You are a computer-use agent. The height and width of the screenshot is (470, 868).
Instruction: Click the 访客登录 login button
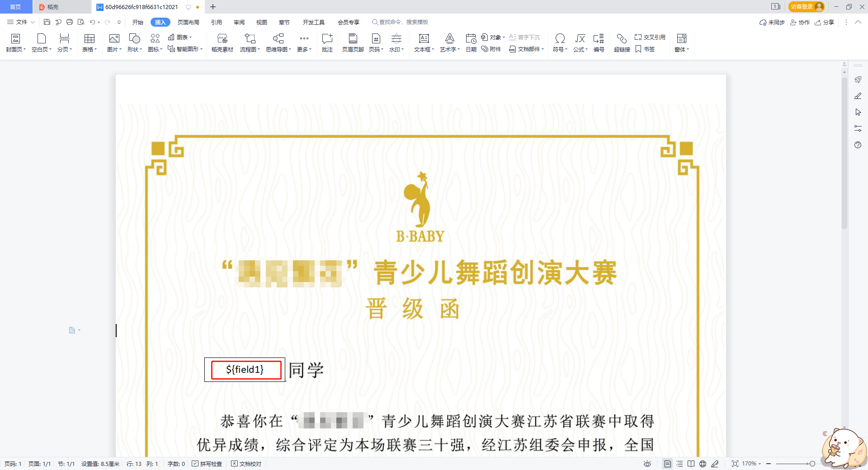click(807, 7)
